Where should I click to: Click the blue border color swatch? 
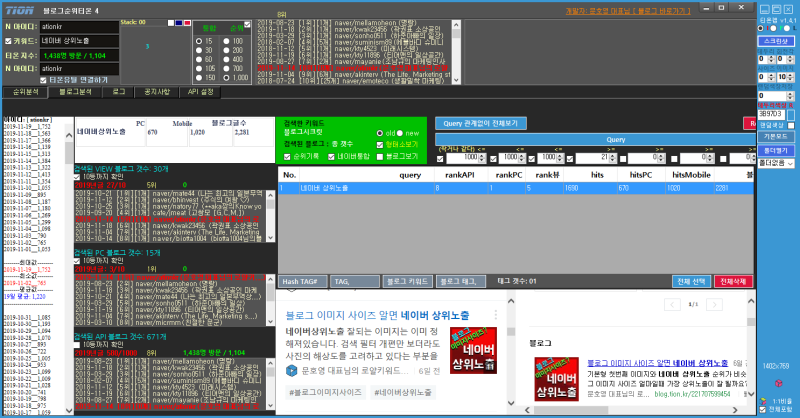791,115
